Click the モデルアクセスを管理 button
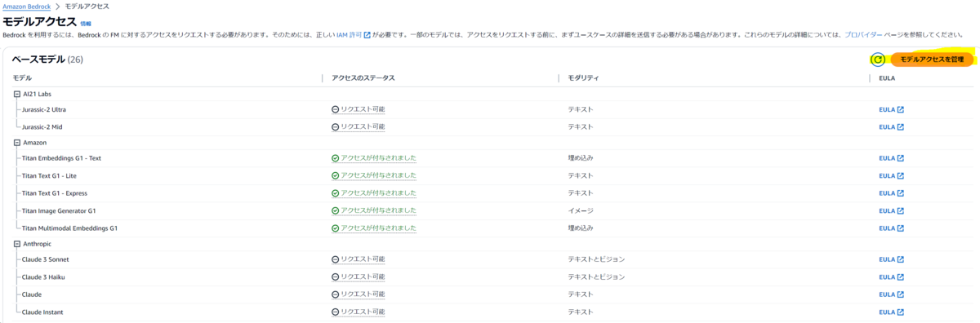The height and width of the screenshot is (323, 980). coord(931,60)
